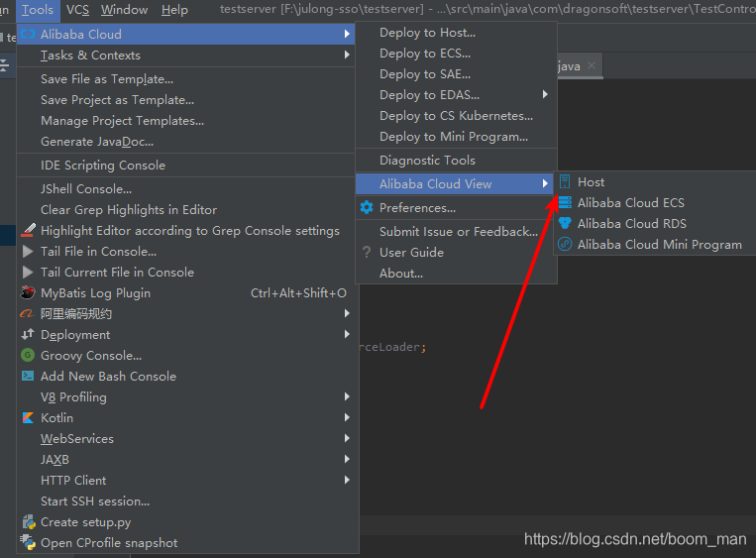Click the MyBatis Log Plugin bird icon

tap(28, 292)
